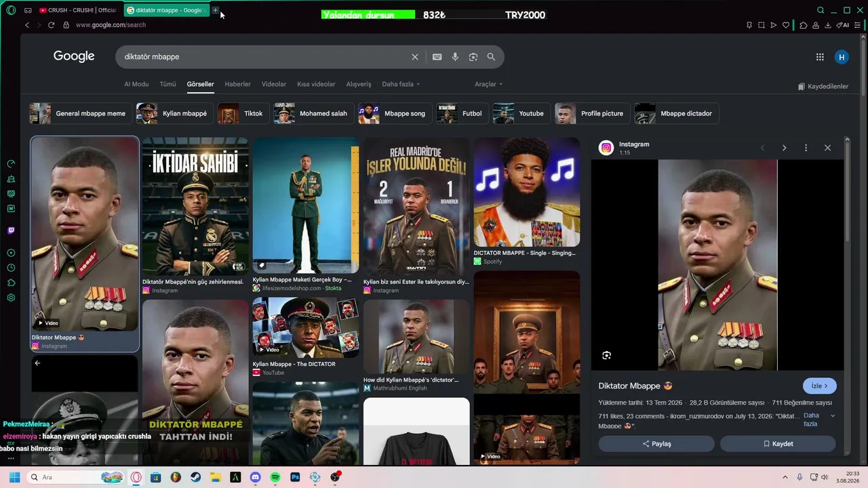Filter by Mbappe song chip

(x=394, y=114)
